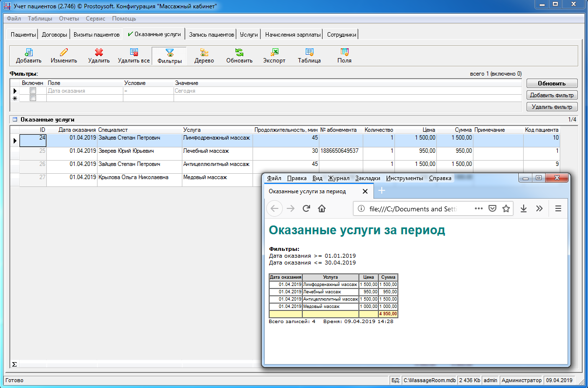The image size is (588, 388).
Task: Collapse the Оказанные услуги panel header icon
Action: 15,119
